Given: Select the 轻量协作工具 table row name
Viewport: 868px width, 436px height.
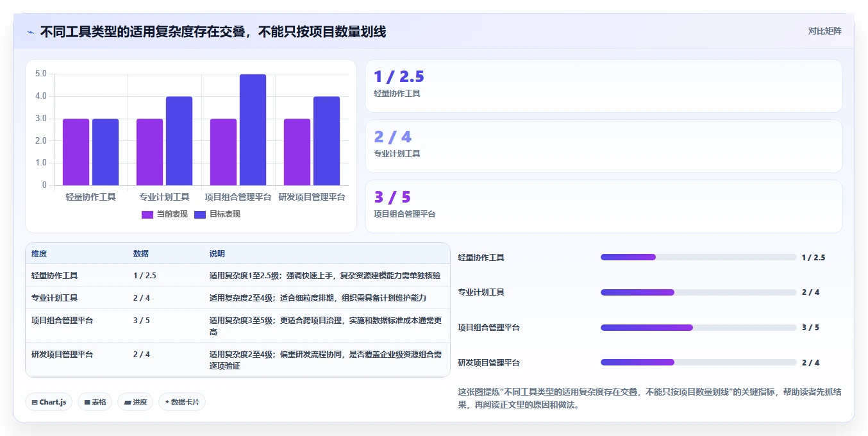Looking at the screenshot, I should point(54,276).
